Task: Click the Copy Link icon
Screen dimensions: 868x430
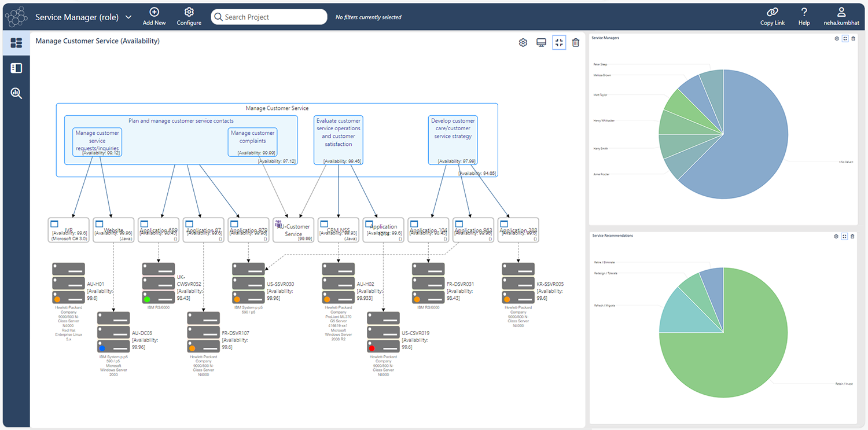Action: pos(772,13)
